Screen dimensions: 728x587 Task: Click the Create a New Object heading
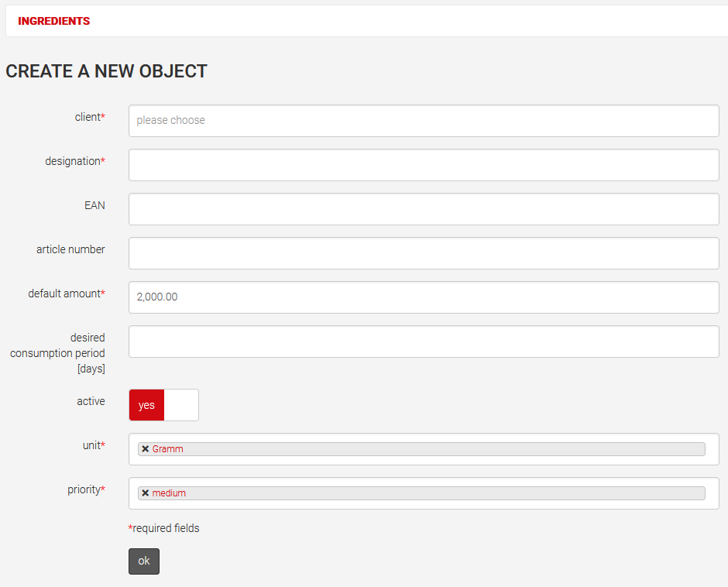click(x=106, y=71)
